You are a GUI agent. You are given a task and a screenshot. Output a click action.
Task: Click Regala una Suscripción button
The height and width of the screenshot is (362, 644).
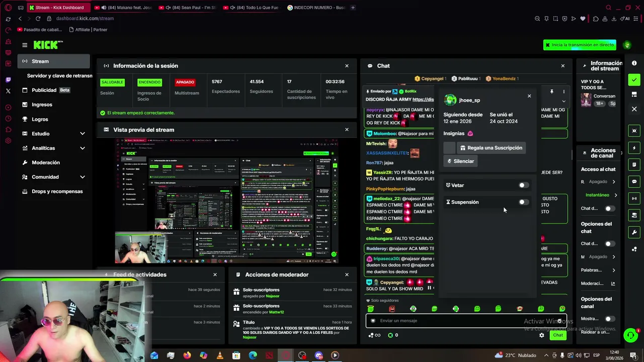pyautogui.click(x=491, y=148)
